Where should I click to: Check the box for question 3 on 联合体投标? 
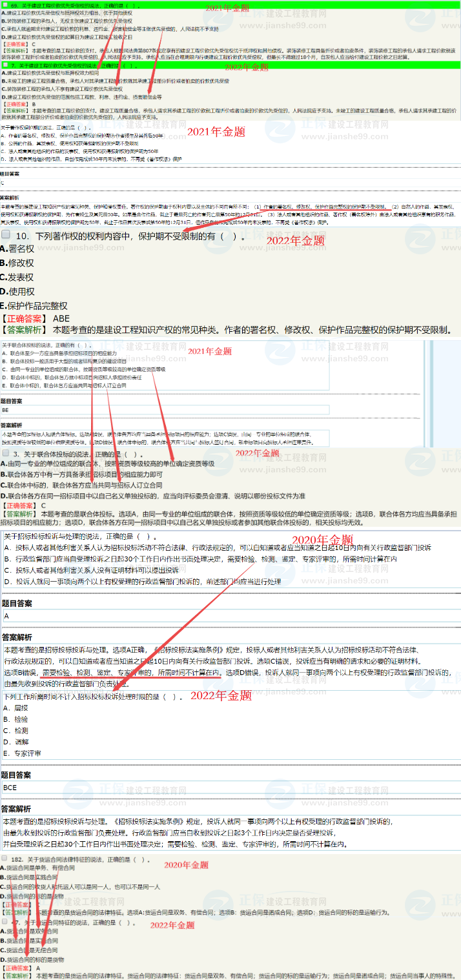tap(5, 454)
